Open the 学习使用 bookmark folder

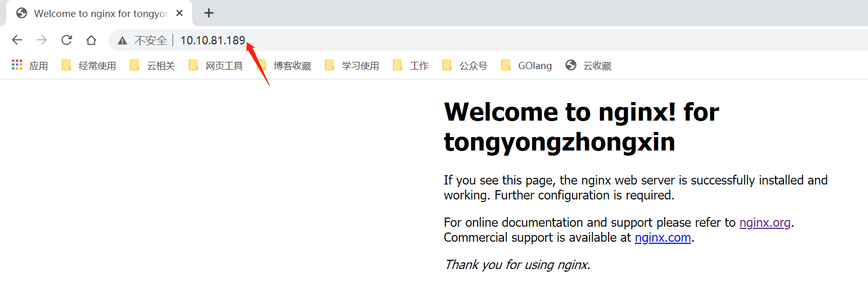pos(352,65)
